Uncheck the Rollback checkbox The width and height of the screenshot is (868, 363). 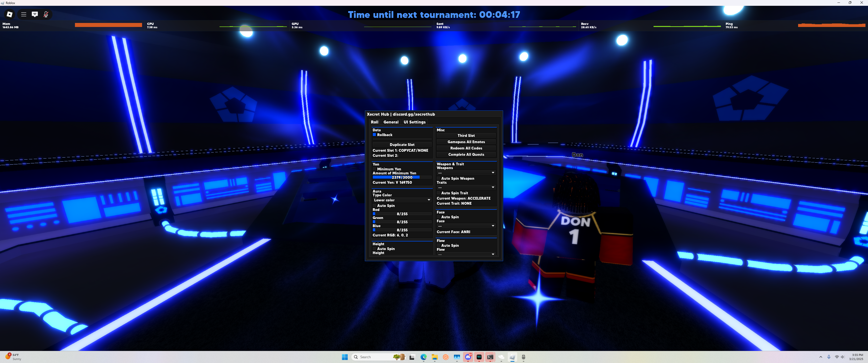[x=374, y=135]
